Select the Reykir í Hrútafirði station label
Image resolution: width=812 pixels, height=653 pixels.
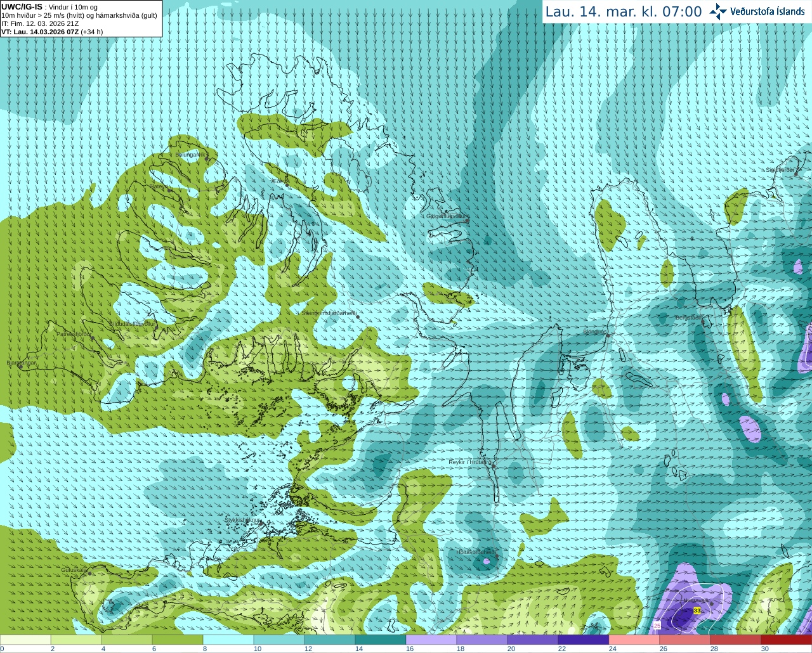471,462
